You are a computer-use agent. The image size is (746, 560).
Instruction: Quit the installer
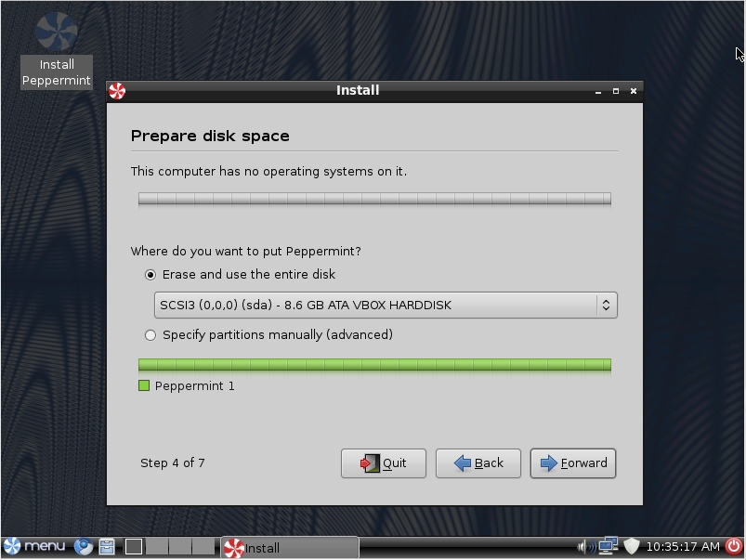pyautogui.click(x=384, y=462)
